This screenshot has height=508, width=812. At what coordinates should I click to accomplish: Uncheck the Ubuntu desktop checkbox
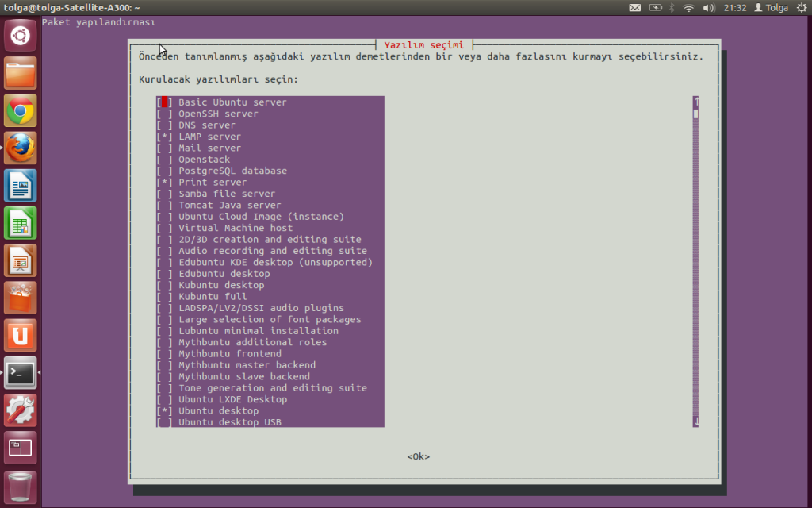click(x=164, y=410)
